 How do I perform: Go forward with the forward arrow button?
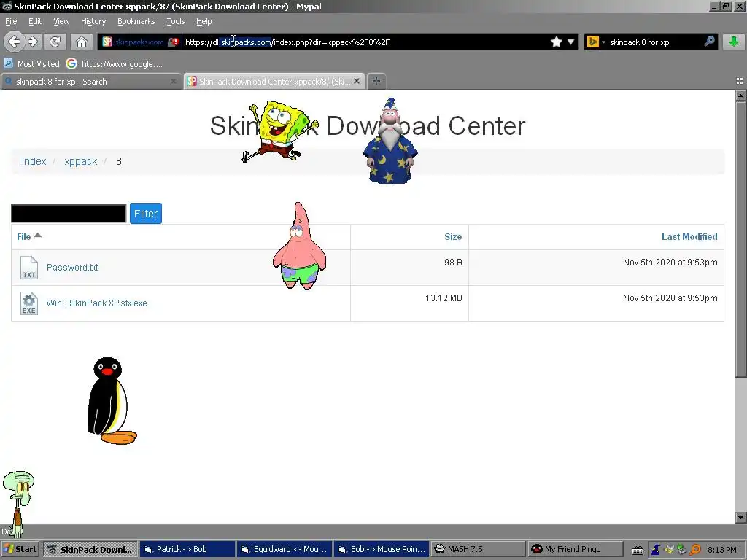coord(33,42)
